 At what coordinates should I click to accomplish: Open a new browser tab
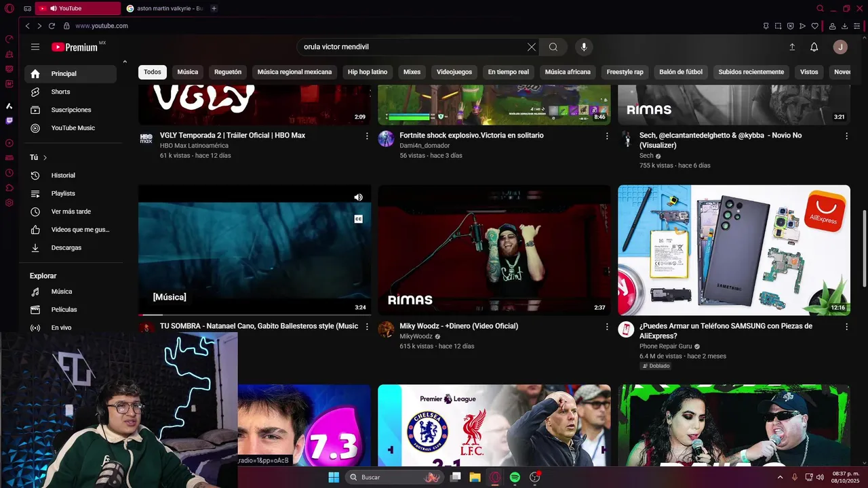(x=214, y=8)
